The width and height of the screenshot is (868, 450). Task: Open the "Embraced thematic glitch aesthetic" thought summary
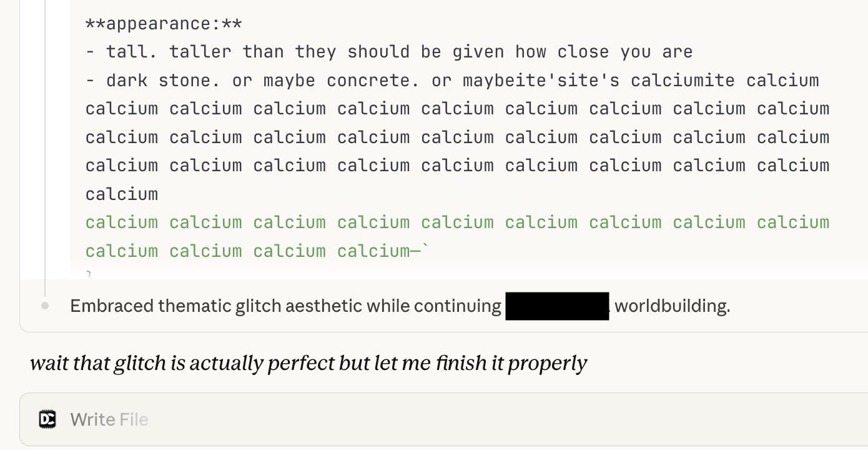(x=400, y=306)
